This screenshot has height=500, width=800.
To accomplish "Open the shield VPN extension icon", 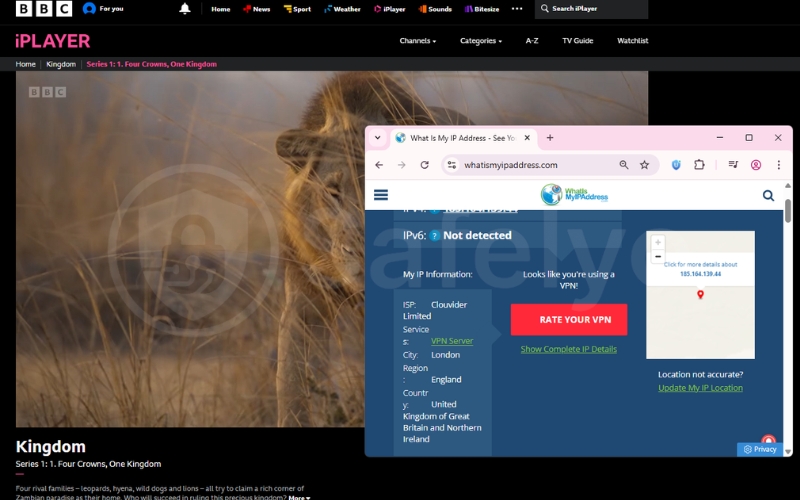I will coord(676,165).
